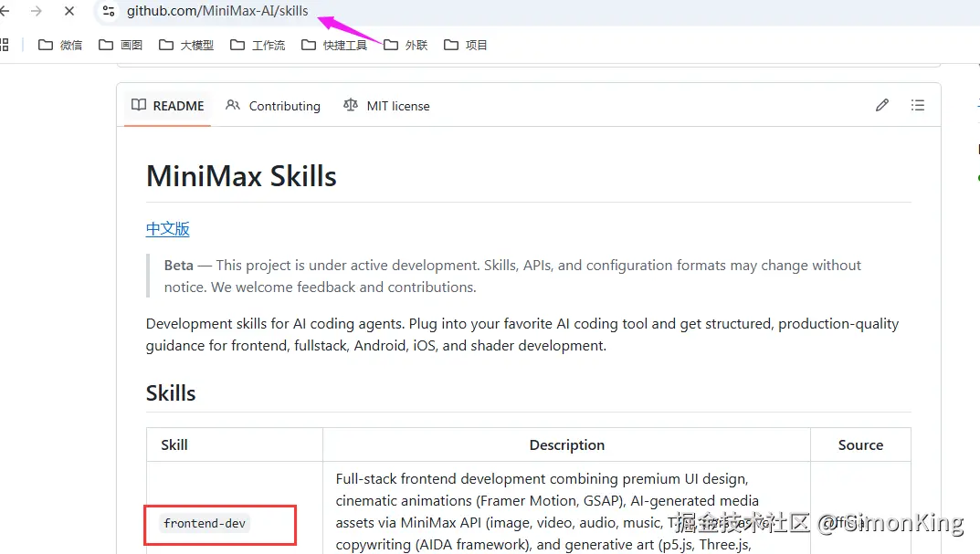The image size is (980, 554).
Task: Go back to the previous browser page
Action: click(x=5, y=11)
